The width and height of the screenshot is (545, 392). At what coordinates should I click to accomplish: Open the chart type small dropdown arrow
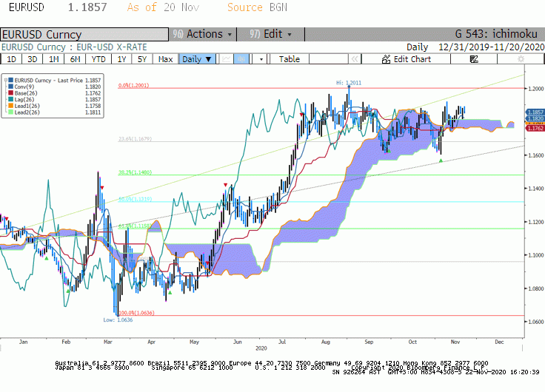(x=261, y=59)
